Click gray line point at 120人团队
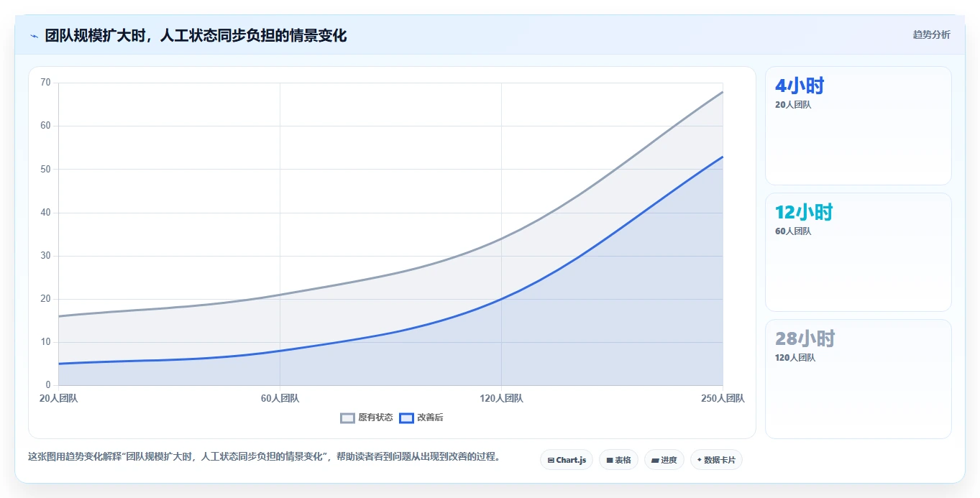980x498 pixels. point(501,239)
